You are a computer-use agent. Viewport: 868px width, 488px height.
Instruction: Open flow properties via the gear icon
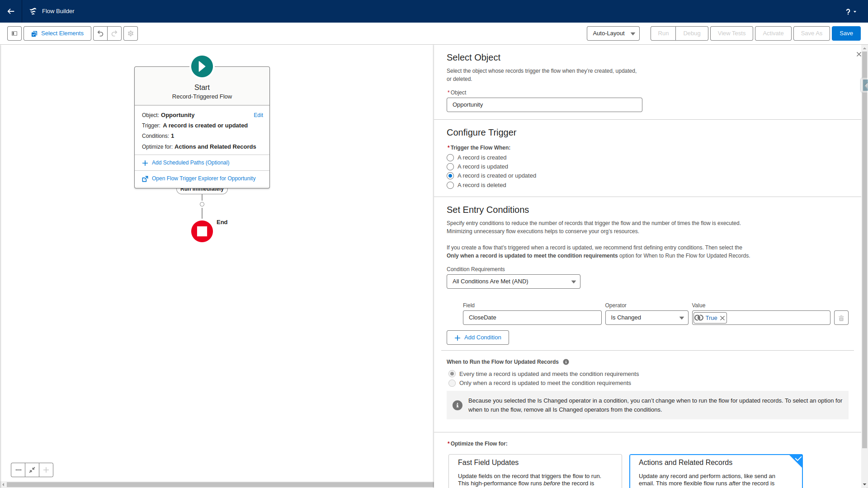130,33
